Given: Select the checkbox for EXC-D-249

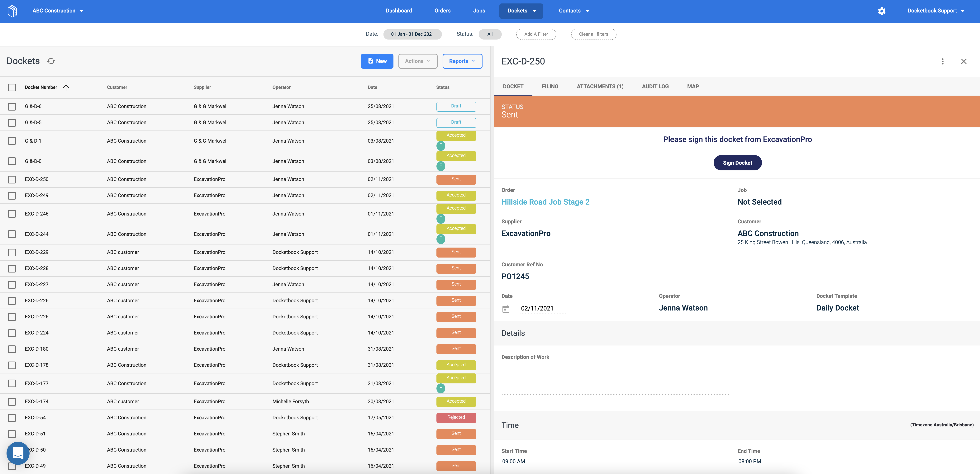Looking at the screenshot, I should coord(12,196).
